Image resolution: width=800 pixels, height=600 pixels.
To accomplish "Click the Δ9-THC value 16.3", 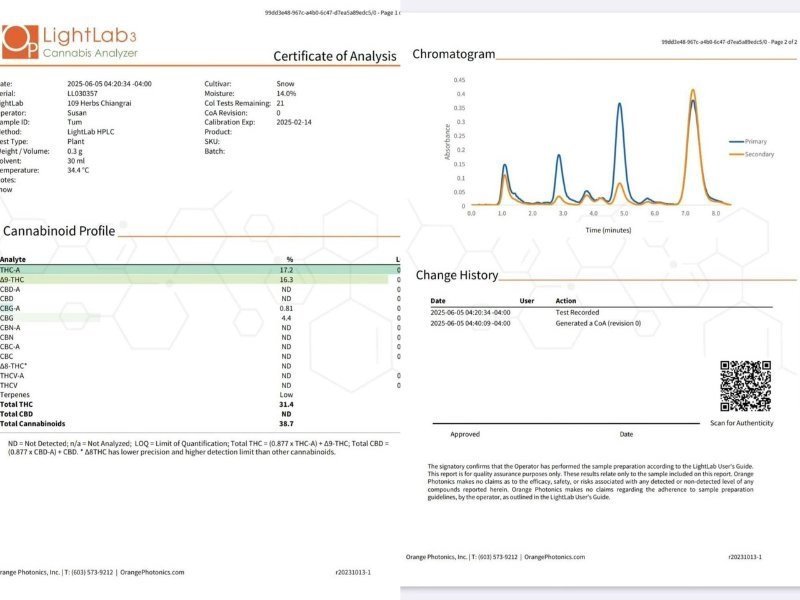I will tap(286, 280).
